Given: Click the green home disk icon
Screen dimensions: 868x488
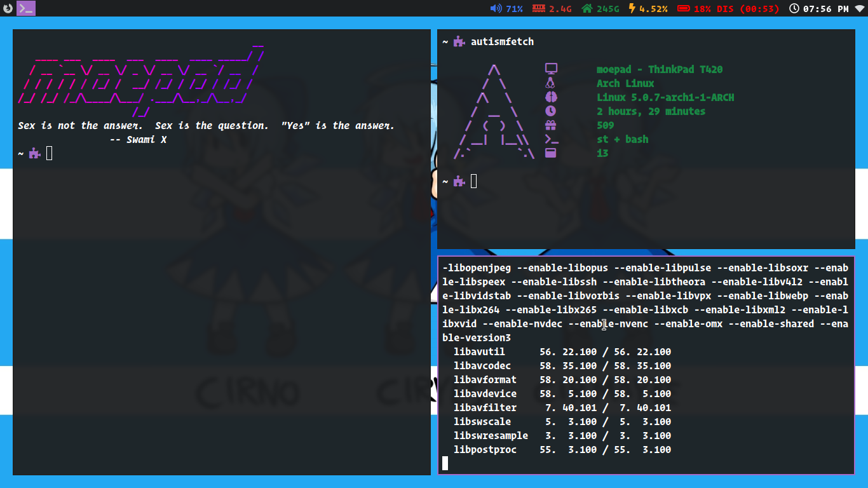Looking at the screenshot, I should [x=587, y=8].
